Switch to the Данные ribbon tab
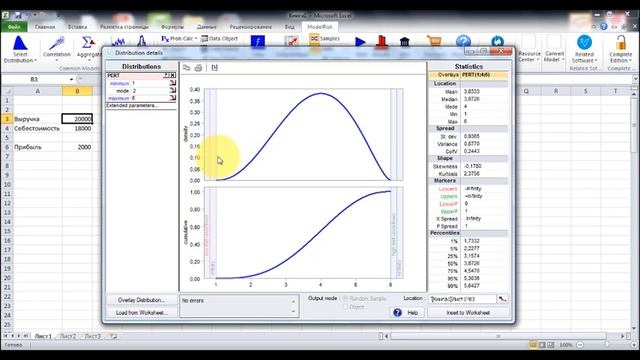The width and height of the screenshot is (640, 360). (x=207, y=27)
